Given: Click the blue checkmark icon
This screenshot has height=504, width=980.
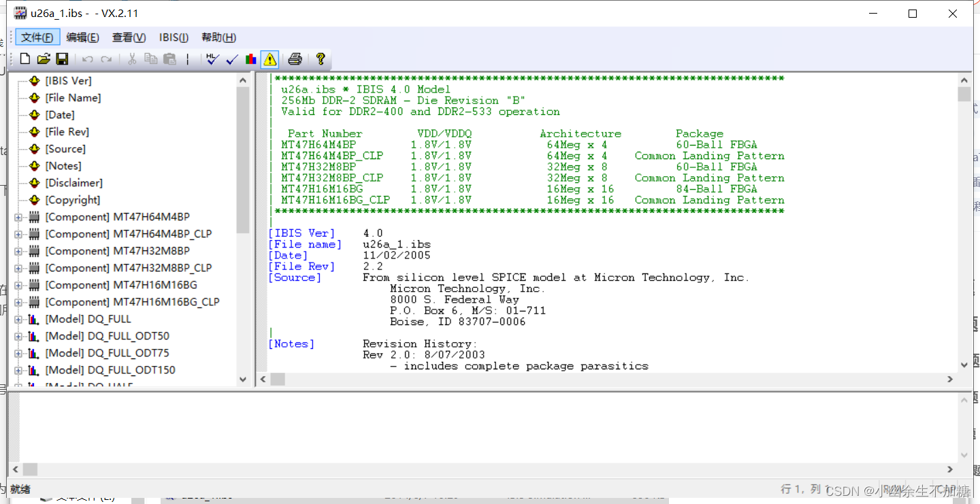Looking at the screenshot, I should tap(231, 60).
